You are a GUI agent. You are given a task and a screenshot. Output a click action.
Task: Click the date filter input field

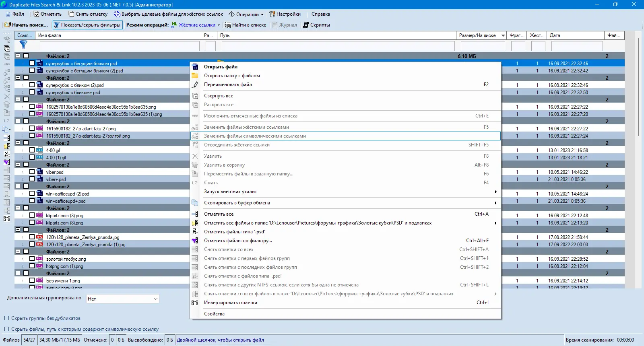point(576,46)
